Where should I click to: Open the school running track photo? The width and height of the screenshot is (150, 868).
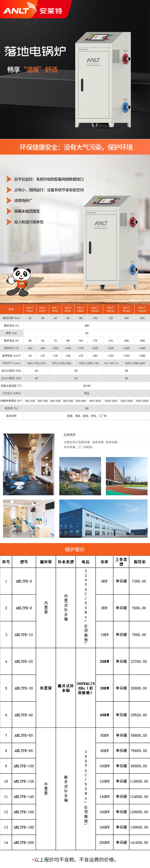click(127, 476)
